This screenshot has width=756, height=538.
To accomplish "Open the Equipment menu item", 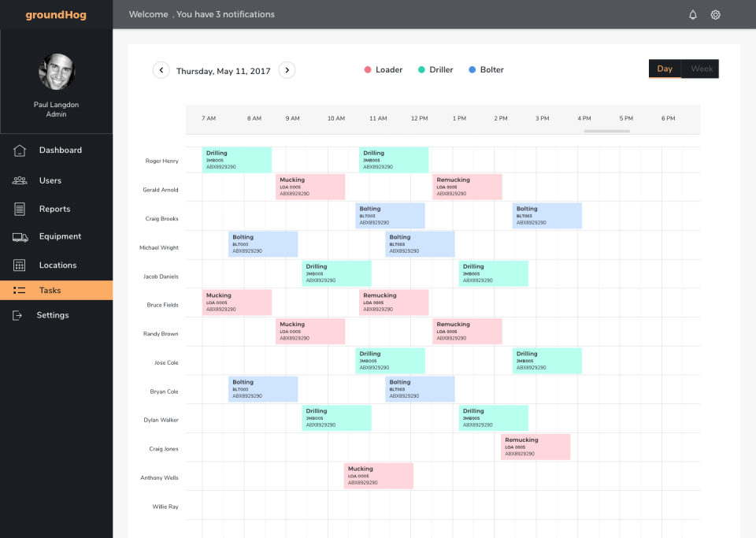I will 57,236.
